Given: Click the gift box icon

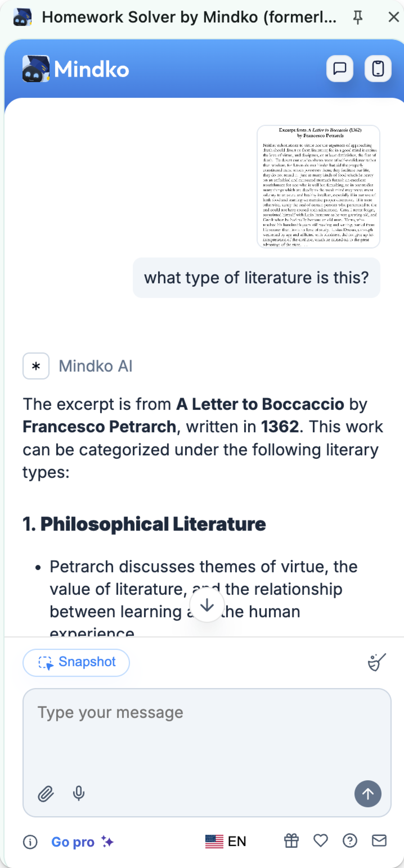Looking at the screenshot, I should coord(291,841).
